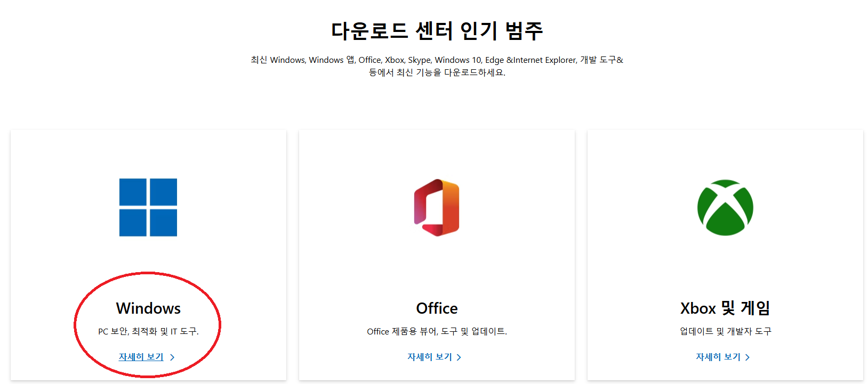Click the subtitle line beginning 최신 Windows
Viewport: 868px width, 384px height.
(x=437, y=60)
